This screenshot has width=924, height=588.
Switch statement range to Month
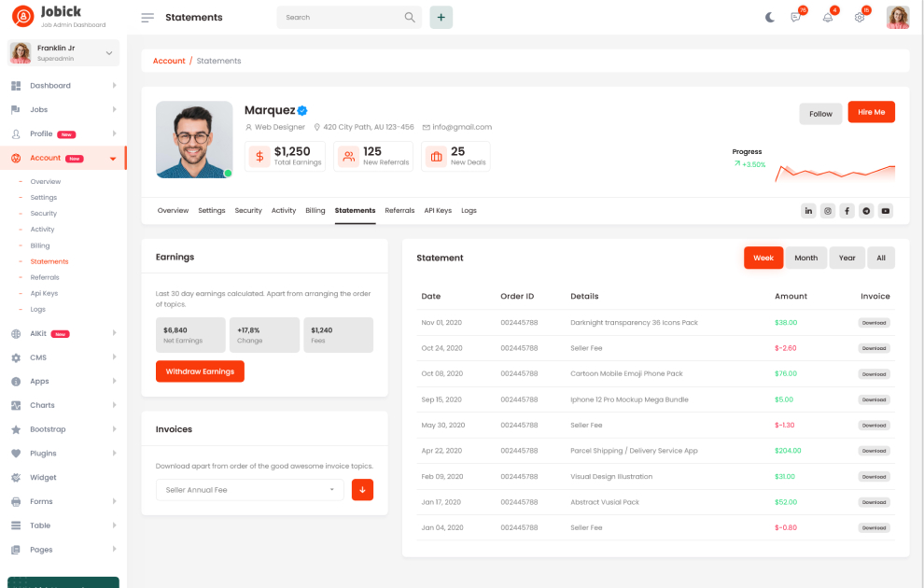coord(805,258)
